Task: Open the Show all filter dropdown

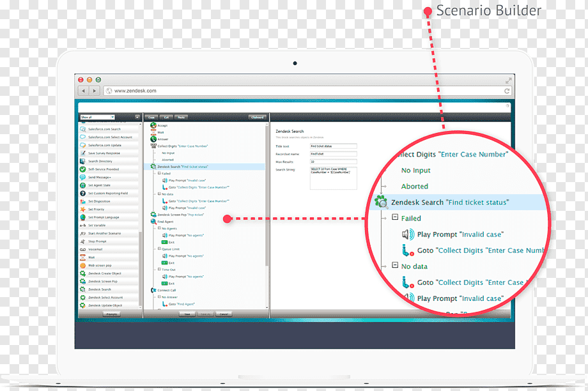Action: 97,117
